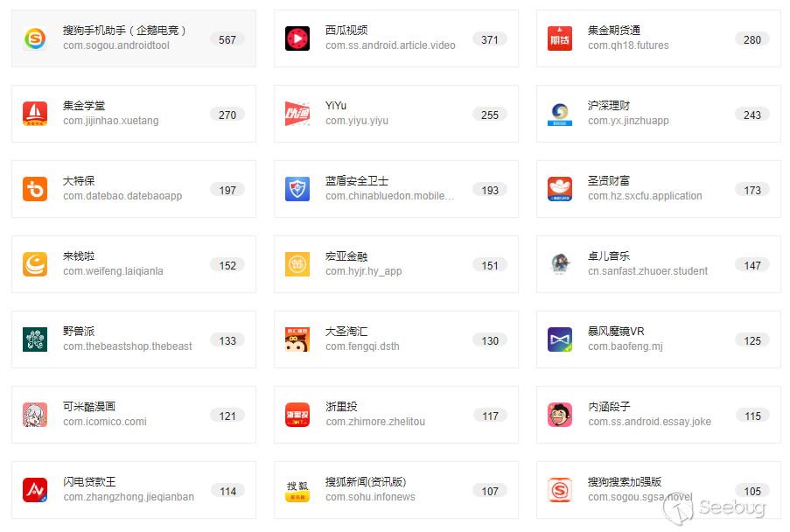Open the YiYu app icon
Image resolution: width=790 pixels, height=532 pixels.
(297, 114)
